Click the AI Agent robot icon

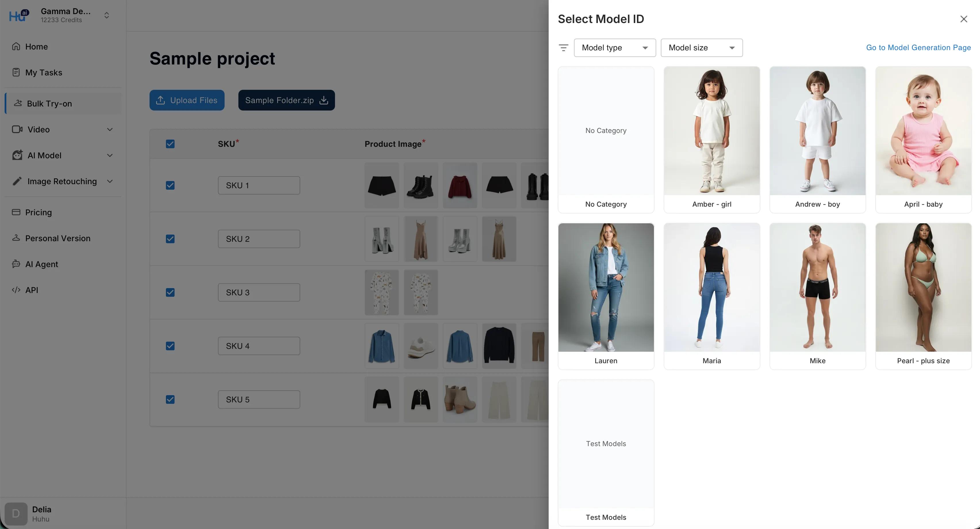click(16, 264)
